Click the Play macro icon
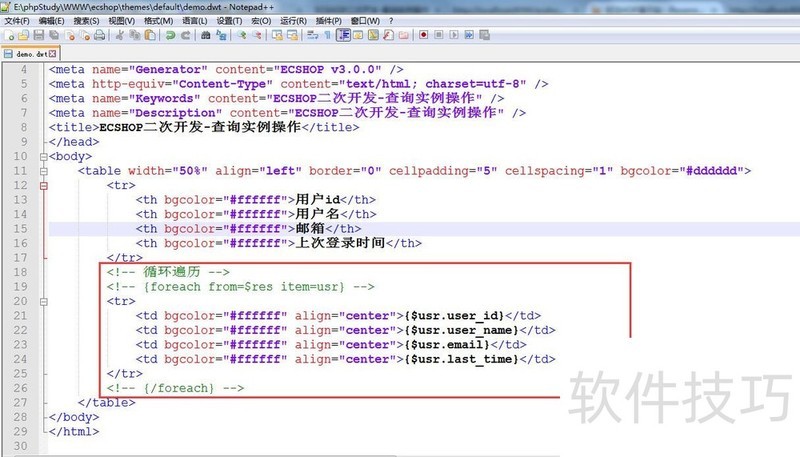Screen dimensions: 800x457 click(454, 35)
